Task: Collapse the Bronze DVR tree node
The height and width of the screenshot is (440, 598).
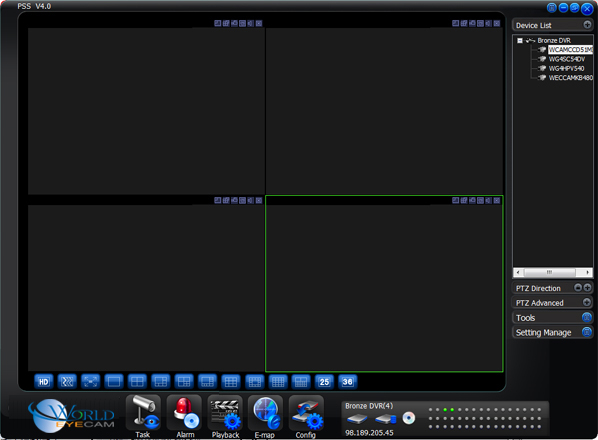Action: click(519, 40)
